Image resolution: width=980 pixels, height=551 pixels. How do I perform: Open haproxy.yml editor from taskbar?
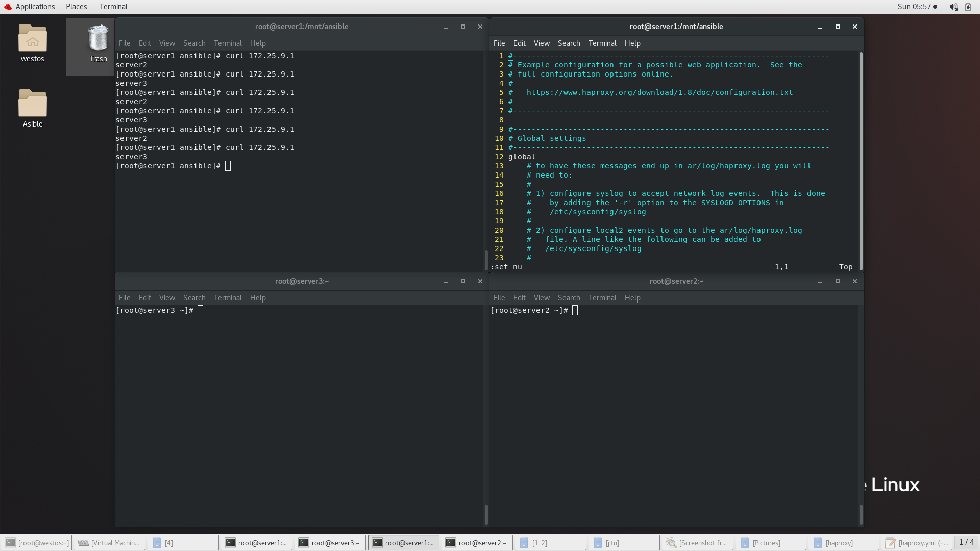pos(916,543)
